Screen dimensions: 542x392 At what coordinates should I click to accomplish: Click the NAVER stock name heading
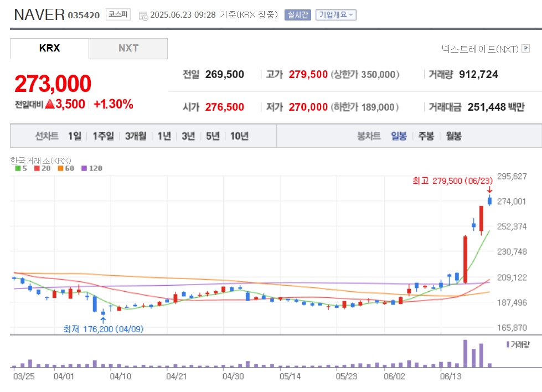[39, 15]
